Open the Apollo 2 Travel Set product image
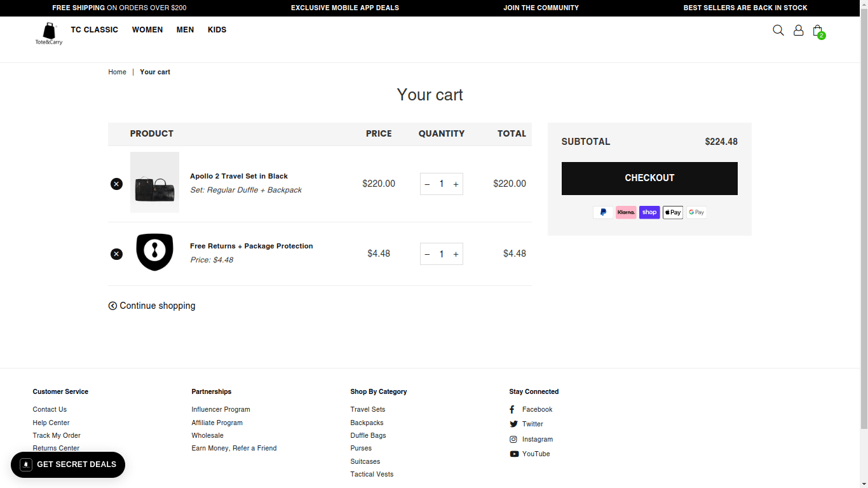 (154, 182)
